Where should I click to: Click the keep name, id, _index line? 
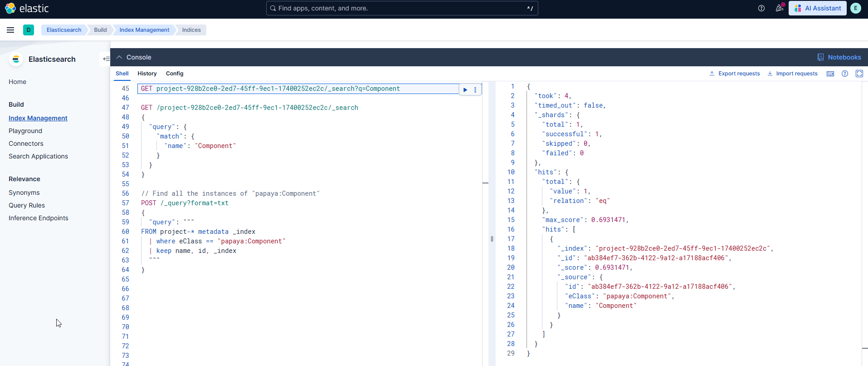pos(193,251)
